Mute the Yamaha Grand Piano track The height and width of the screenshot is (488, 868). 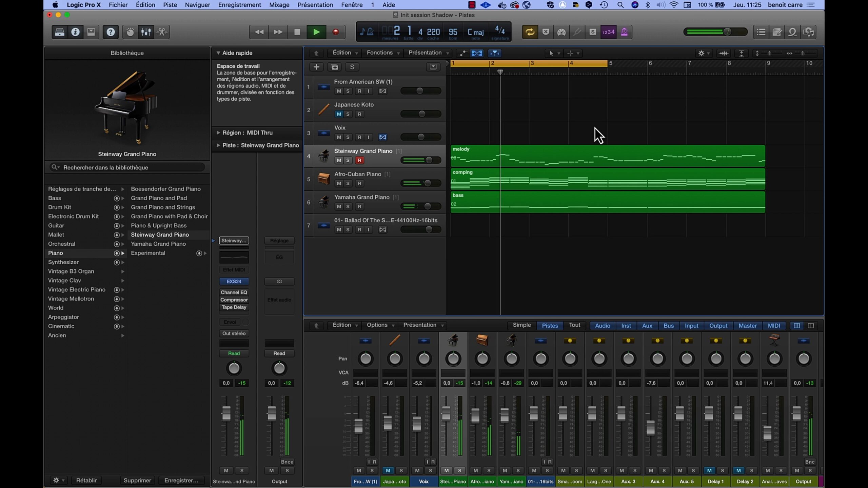[x=339, y=206]
